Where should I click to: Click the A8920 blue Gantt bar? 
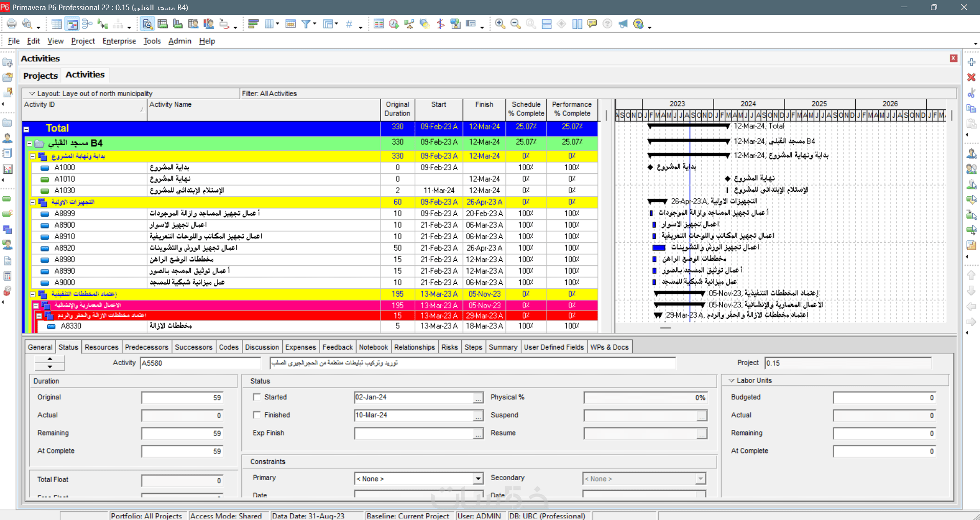click(x=659, y=247)
